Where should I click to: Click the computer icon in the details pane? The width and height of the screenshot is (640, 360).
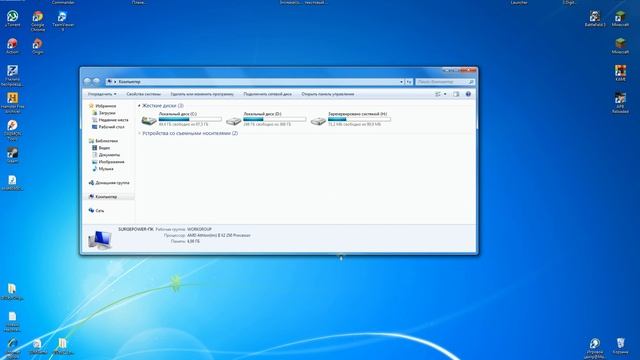(x=100, y=239)
